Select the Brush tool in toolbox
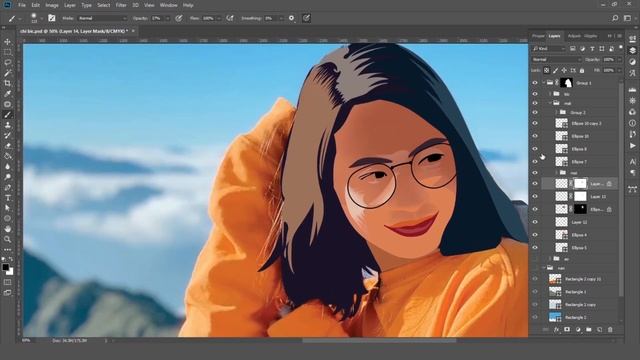The height and width of the screenshot is (360, 640). point(7,115)
